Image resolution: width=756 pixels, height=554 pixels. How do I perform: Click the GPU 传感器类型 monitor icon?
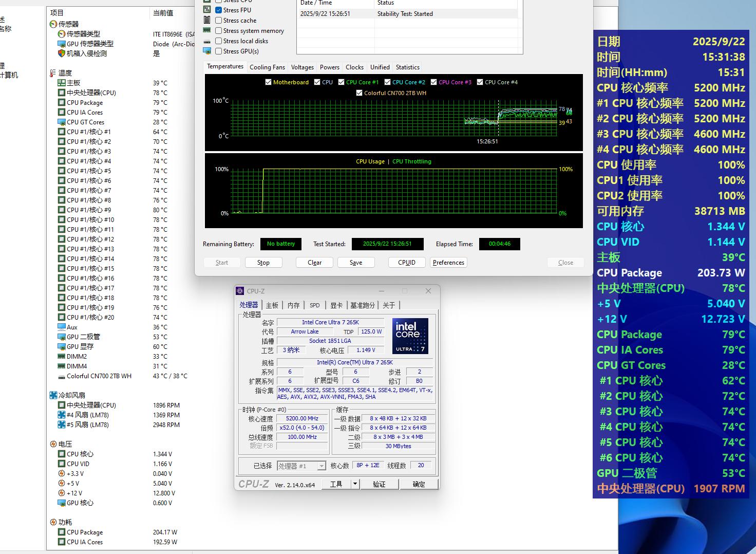[x=61, y=44]
